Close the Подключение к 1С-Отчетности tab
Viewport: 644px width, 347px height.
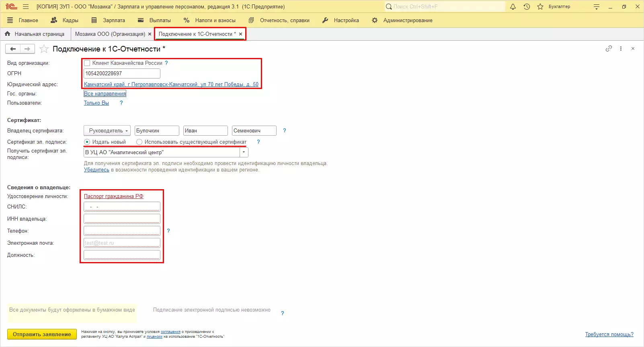tap(240, 34)
